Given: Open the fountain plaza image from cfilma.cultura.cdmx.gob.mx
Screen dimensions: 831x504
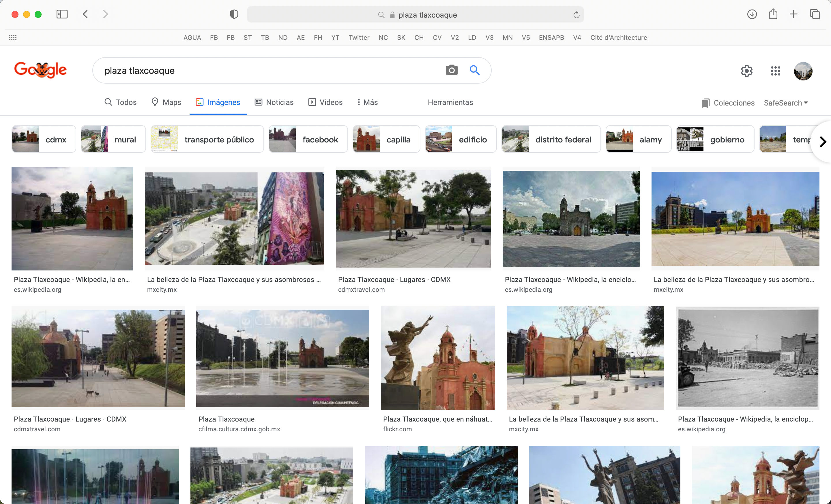Looking at the screenshot, I should pyautogui.click(x=282, y=358).
